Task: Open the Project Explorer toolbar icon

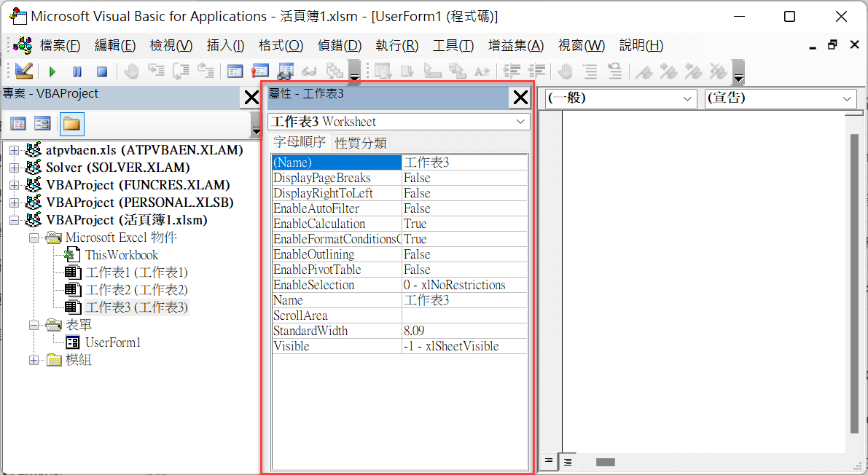Action: tap(235, 71)
